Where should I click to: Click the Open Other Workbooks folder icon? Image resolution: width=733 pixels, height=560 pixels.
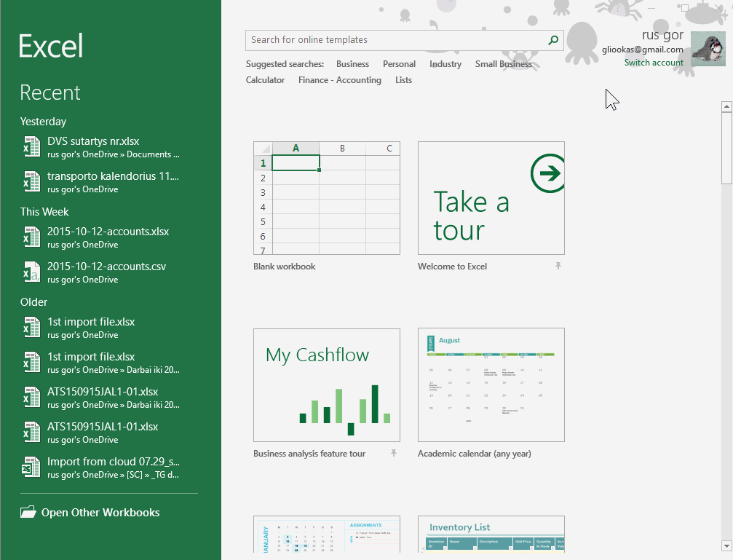pyautogui.click(x=28, y=512)
